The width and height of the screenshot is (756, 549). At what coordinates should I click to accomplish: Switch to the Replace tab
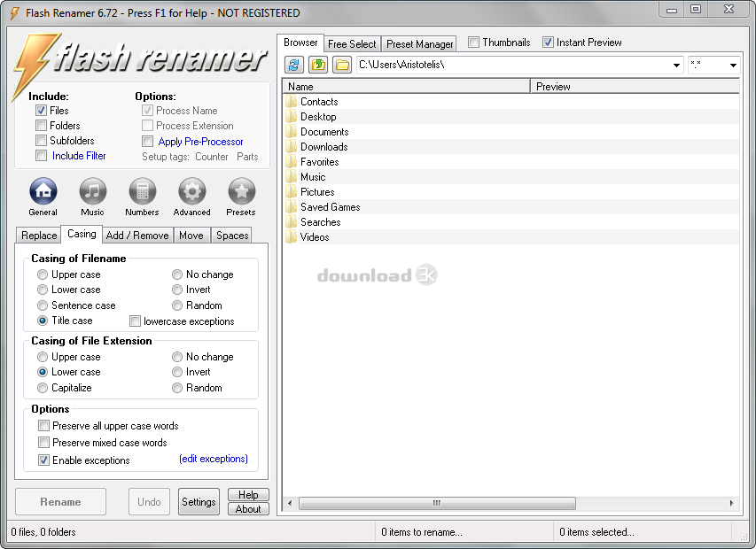(39, 236)
